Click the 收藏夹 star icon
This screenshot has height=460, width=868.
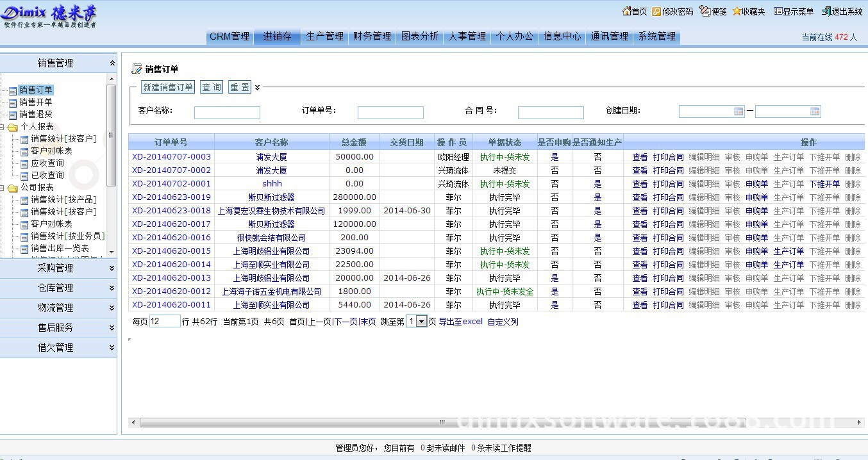click(737, 12)
